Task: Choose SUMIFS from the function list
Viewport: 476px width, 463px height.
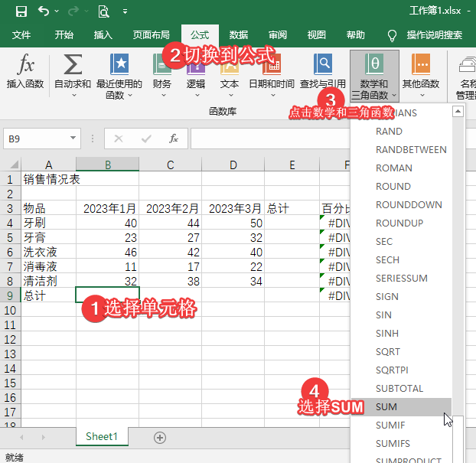Action: (401, 444)
